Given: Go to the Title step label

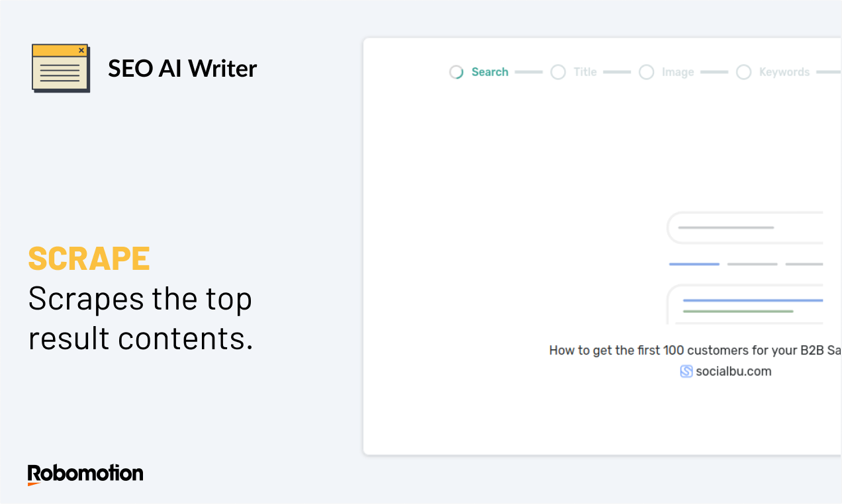Looking at the screenshot, I should point(585,72).
